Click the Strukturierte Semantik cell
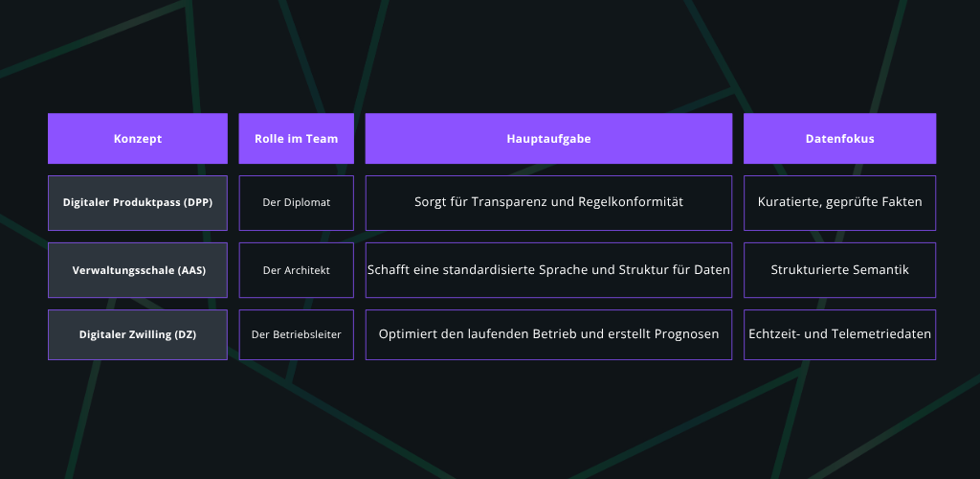This screenshot has height=479, width=980. tap(839, 270)
